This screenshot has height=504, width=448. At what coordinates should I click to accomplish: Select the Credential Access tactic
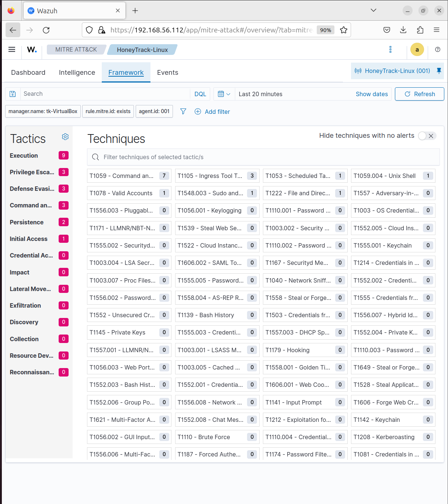[x=39, y=255]
